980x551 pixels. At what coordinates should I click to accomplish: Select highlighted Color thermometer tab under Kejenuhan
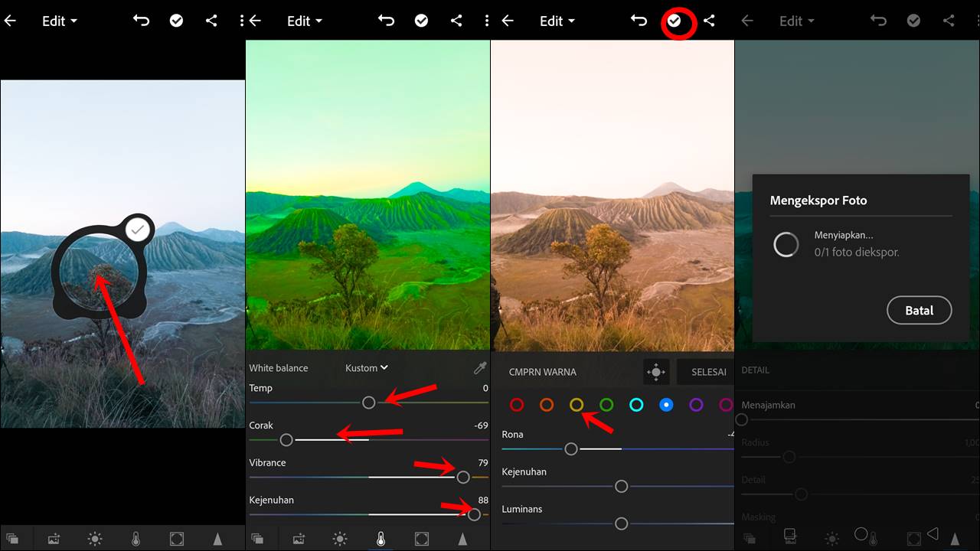coord(381,539)
